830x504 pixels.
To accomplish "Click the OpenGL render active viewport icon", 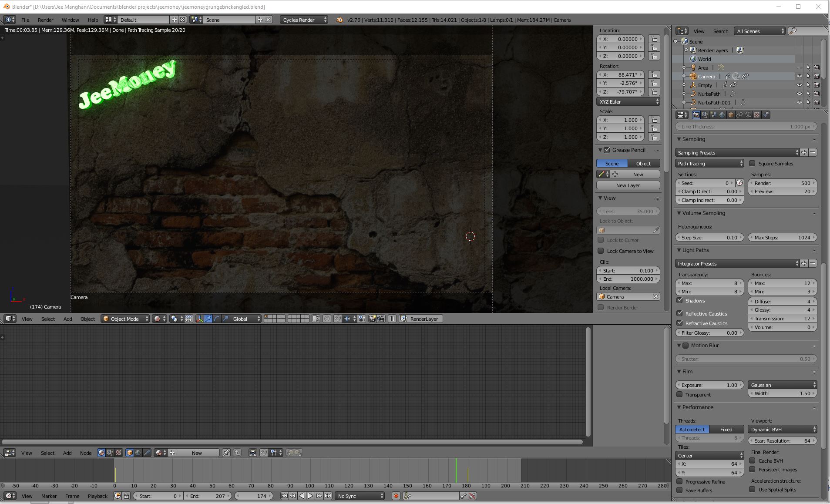I will coord(372,319).
